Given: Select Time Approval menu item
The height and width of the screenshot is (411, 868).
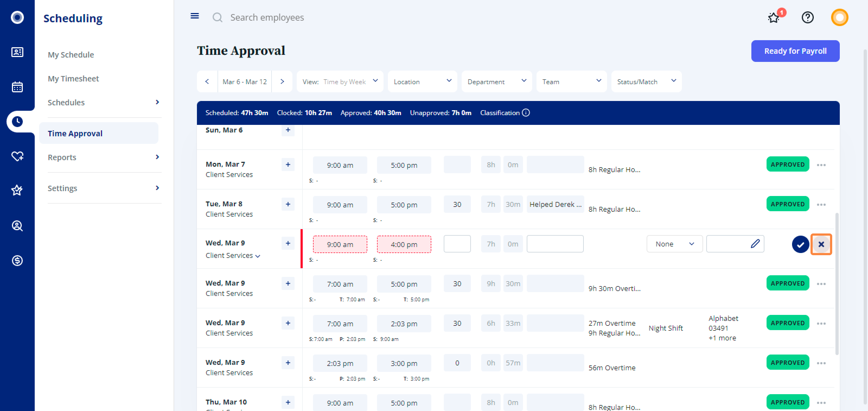Looking at the screenshot, I should 99,133.
